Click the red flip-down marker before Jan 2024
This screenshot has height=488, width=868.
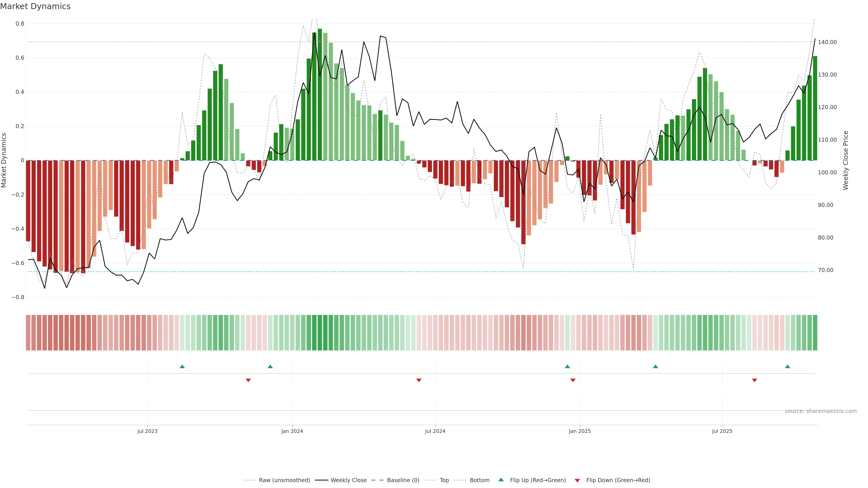248,380
